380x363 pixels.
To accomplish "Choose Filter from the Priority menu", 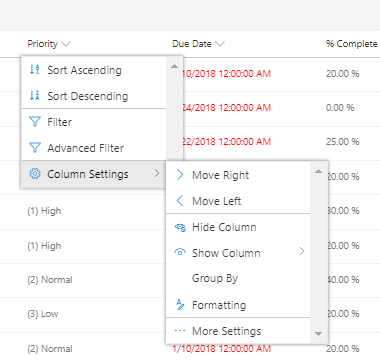I will [94, 122].
